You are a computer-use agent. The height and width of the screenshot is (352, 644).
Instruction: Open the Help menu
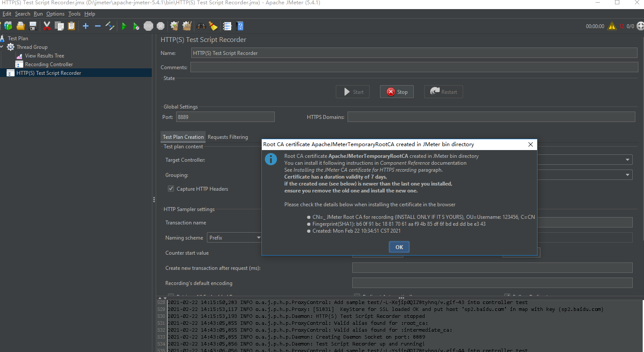click(90, 14)
